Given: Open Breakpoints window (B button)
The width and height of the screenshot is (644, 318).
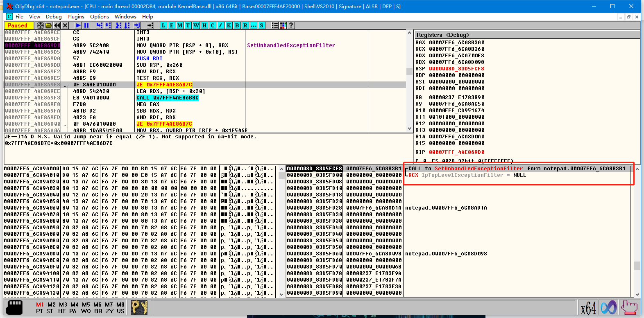Looking at the screenshot, I should 237,25.
